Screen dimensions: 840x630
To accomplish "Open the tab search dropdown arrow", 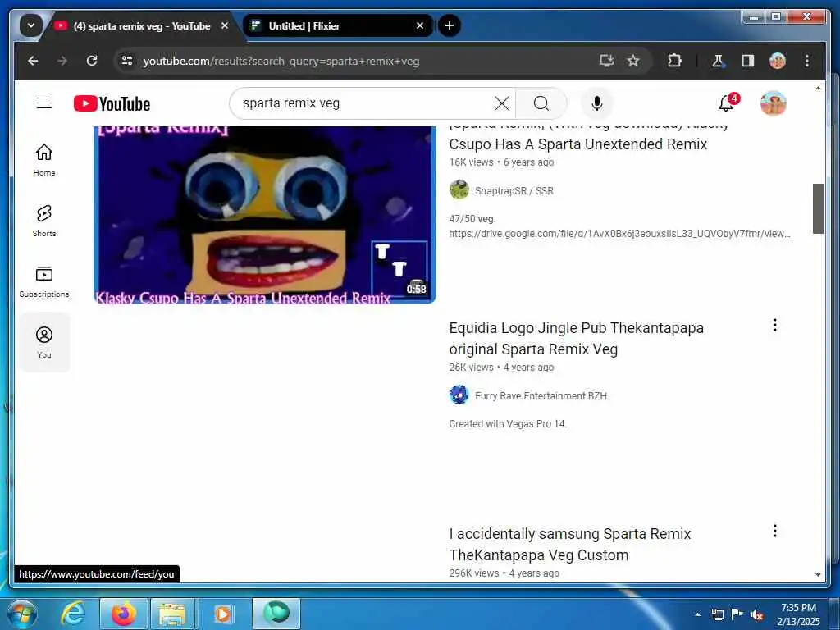I will click(31, 25).
